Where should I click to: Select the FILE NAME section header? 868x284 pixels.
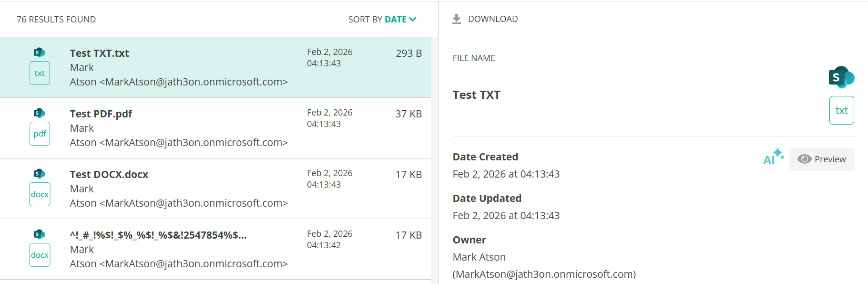point(474,58)
